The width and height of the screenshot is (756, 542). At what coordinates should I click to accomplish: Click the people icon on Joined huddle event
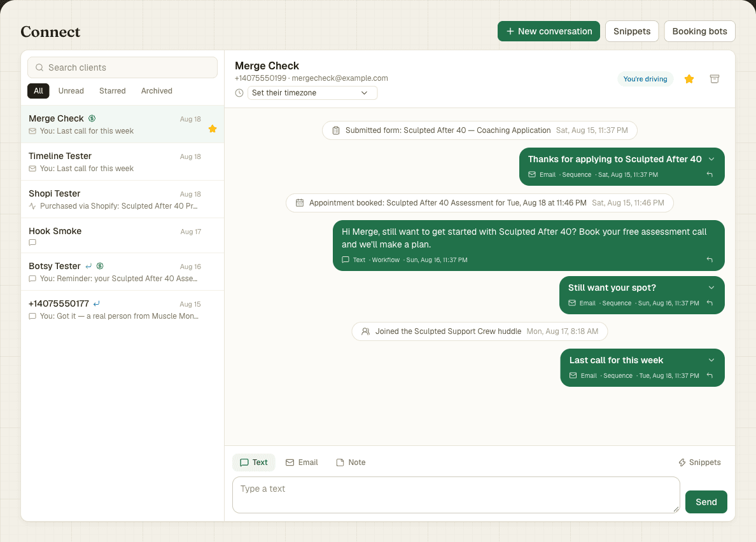pos(365,331)
